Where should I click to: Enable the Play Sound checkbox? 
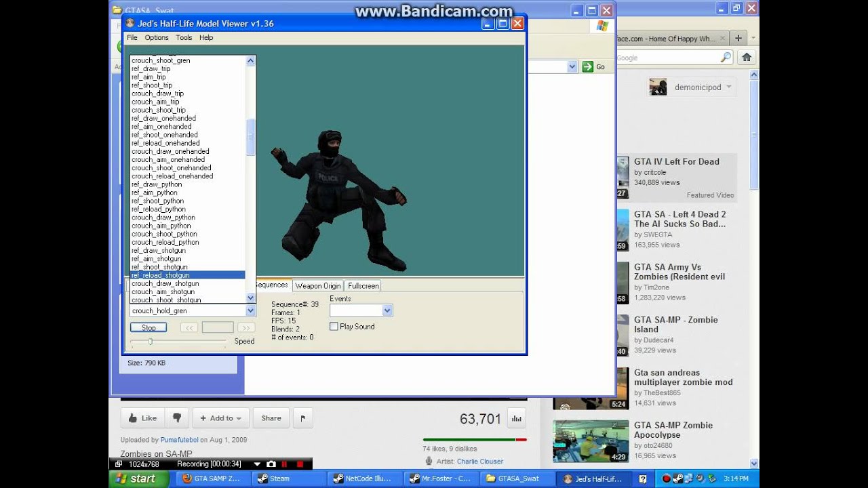click(334, 327)
